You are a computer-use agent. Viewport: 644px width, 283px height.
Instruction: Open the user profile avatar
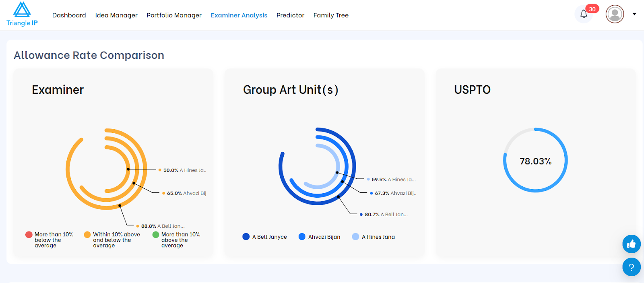click(615, 14)
